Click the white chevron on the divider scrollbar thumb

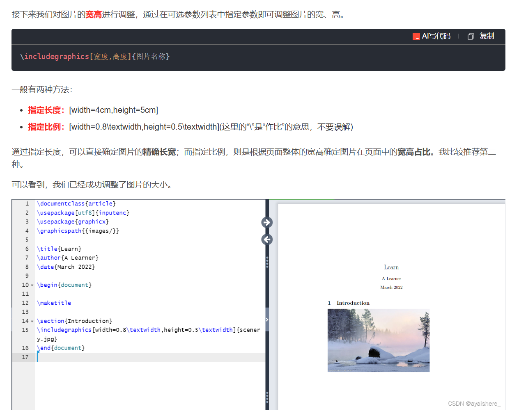point(267,320)
